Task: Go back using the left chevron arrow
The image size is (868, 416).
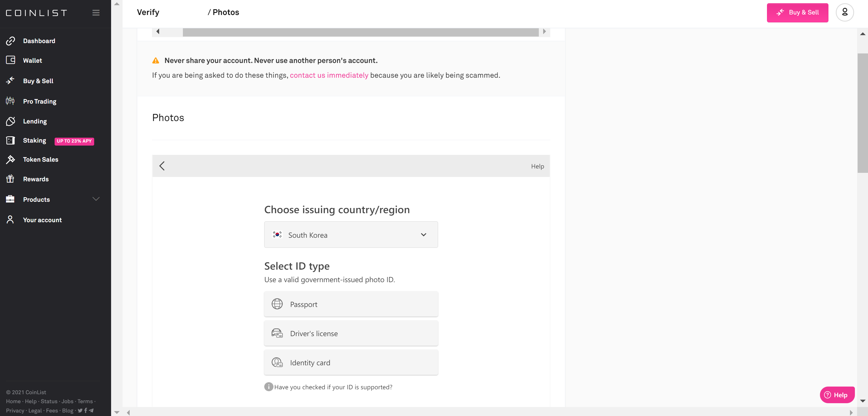Action: click(162, 166)
